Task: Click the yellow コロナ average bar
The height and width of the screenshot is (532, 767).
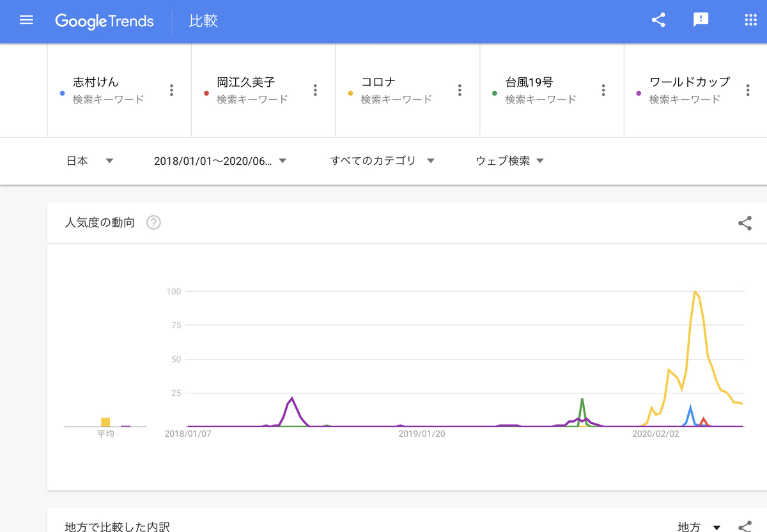Action: point(105,422)
